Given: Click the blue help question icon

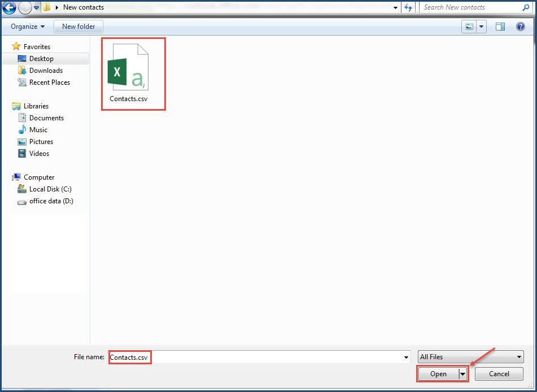Looking at the screenshot, I should pyautogui.click(x=520, y=27).
